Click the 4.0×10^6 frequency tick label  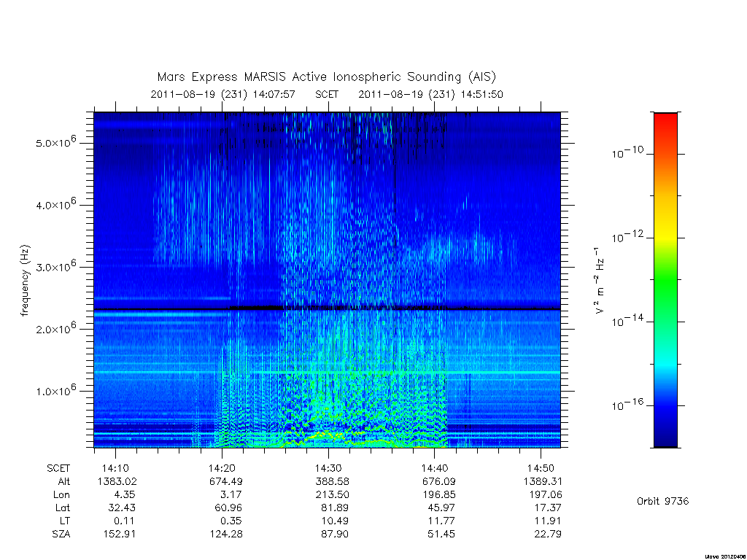(55, 204)
